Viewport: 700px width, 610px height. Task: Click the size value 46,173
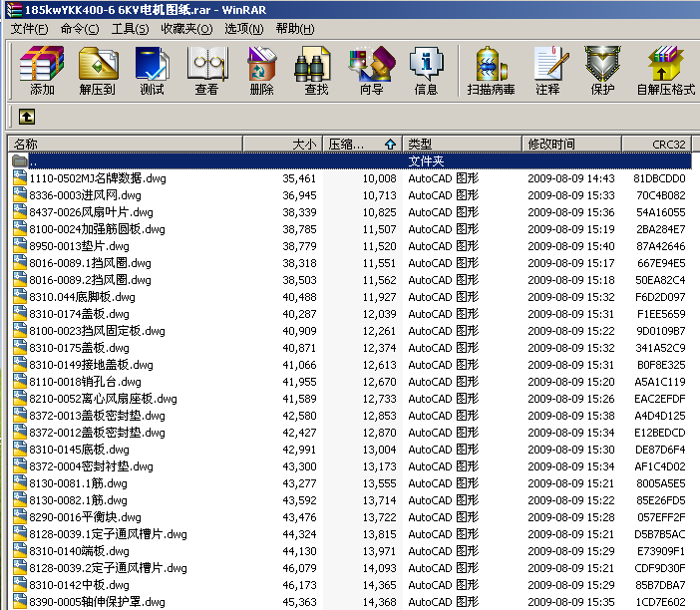pos(299,585)
